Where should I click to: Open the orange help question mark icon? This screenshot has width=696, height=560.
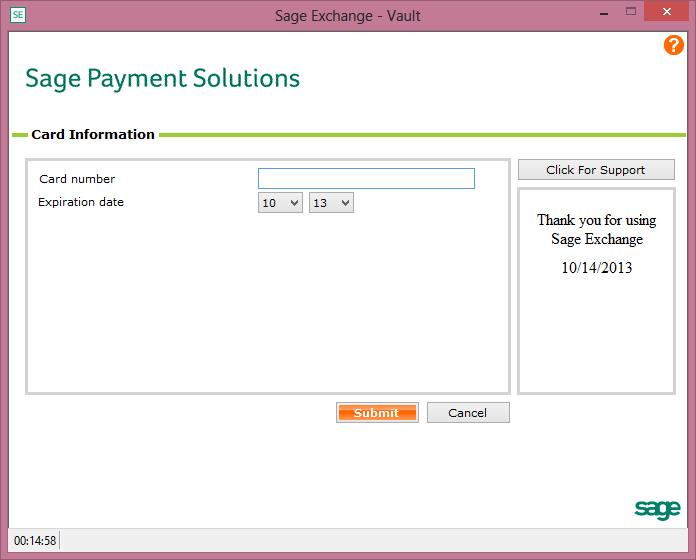[673, 45]
